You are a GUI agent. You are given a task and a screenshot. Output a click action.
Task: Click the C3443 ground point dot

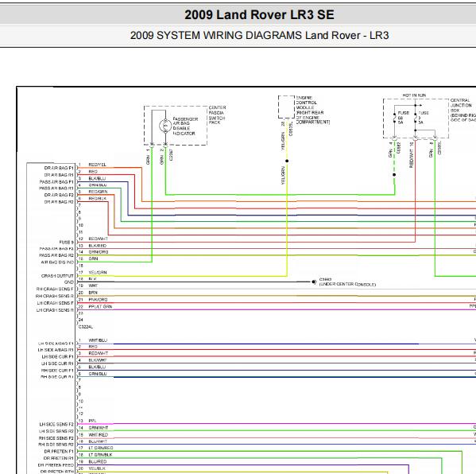coord(314,282)
